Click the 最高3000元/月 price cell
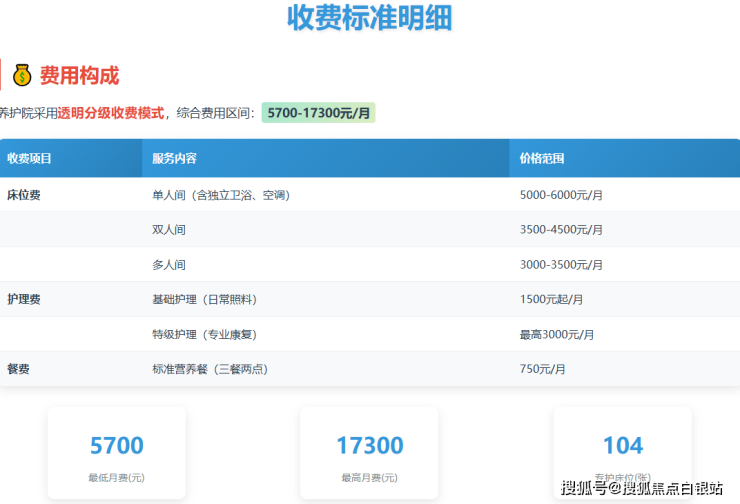Viewport: 740px width, 504px height. (x=557, y=334)
